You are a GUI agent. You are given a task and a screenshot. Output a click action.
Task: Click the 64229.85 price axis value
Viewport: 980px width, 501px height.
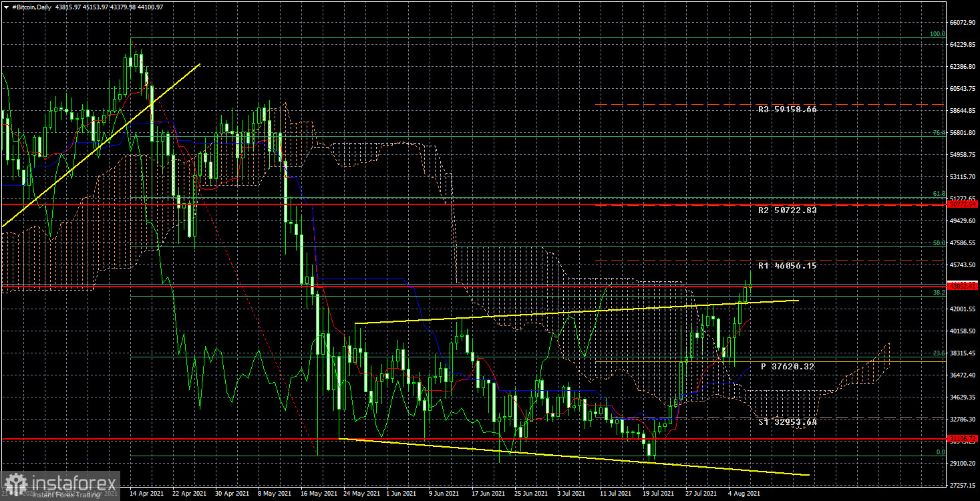[x=963, y=45]
